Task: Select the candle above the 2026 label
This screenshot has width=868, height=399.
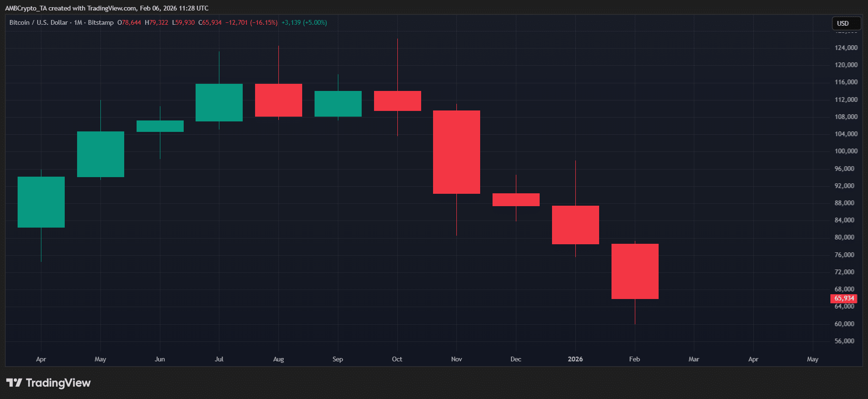Action: pos(575,225)
